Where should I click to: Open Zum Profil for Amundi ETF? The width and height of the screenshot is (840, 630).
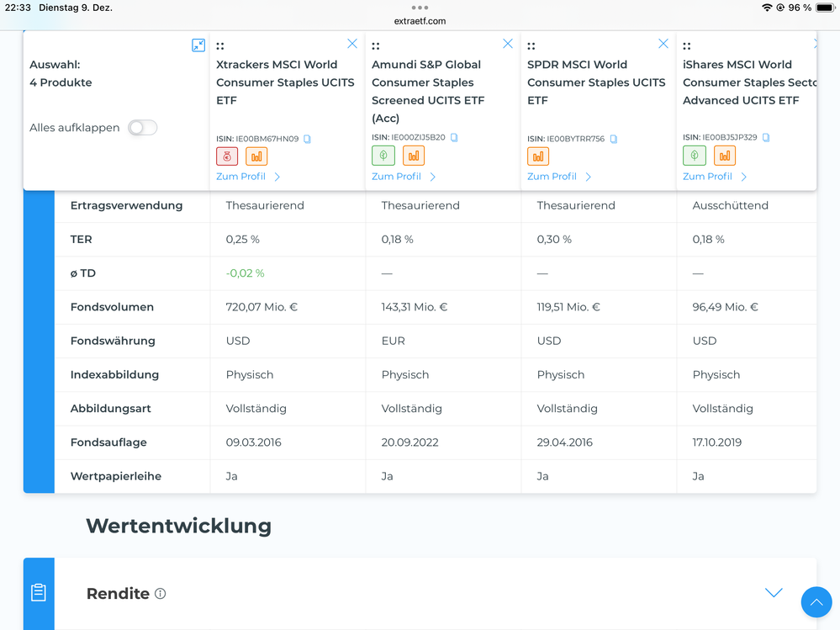click(404, 177)
